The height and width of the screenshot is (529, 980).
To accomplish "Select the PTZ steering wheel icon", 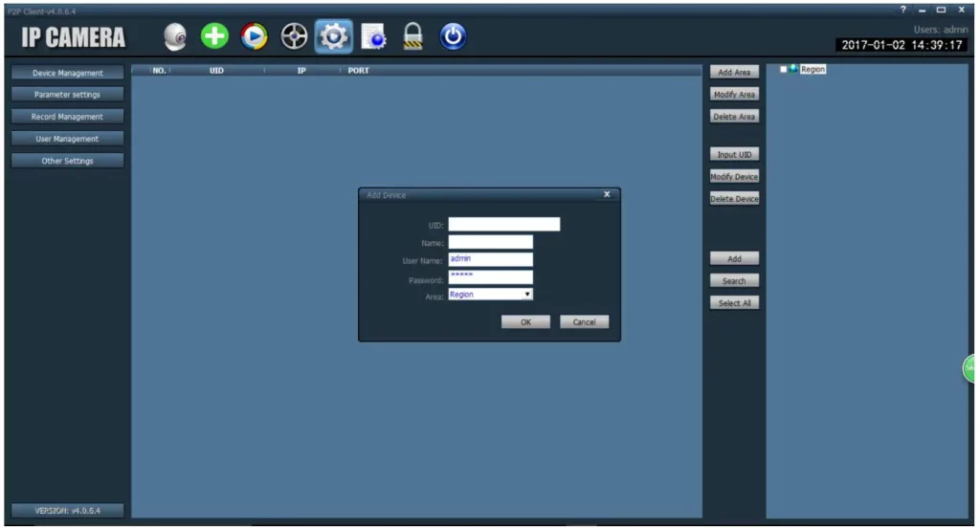I will click(x=294, y=36).
